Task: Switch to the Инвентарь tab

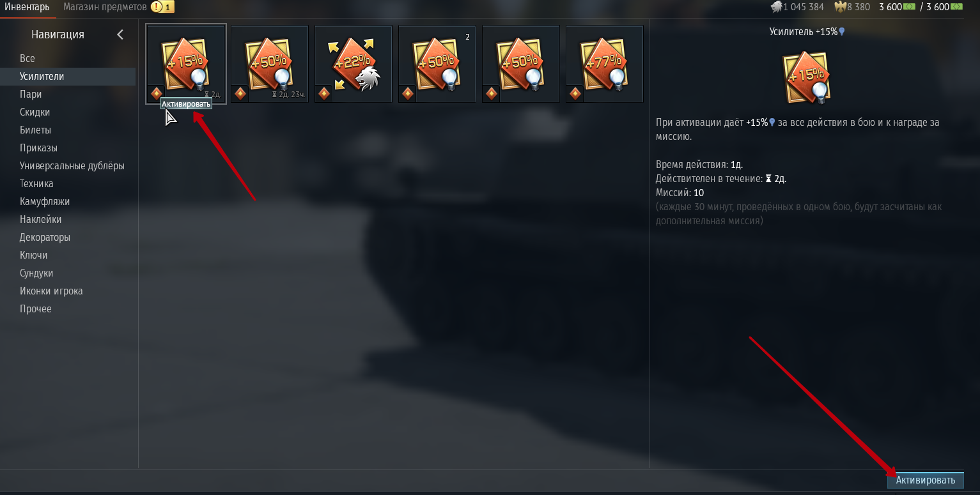Action: [x=27, y=7]
